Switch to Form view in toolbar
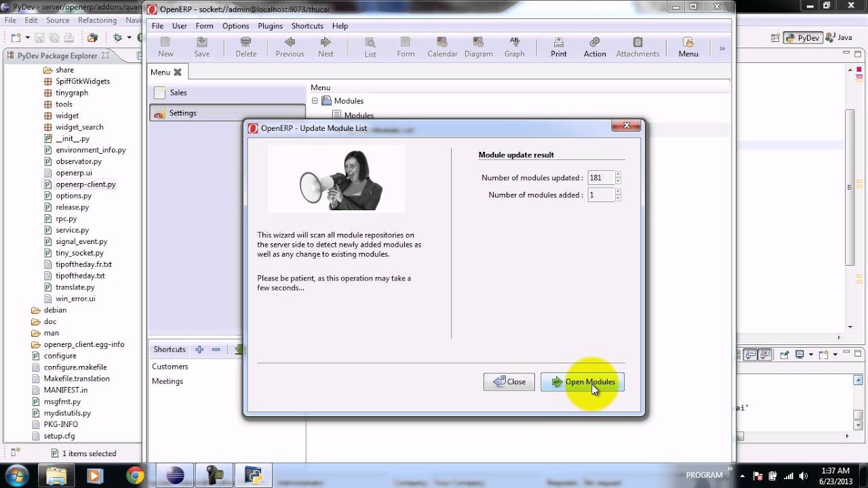The width and height of the screenshot is (868, 488). [406, 47]
